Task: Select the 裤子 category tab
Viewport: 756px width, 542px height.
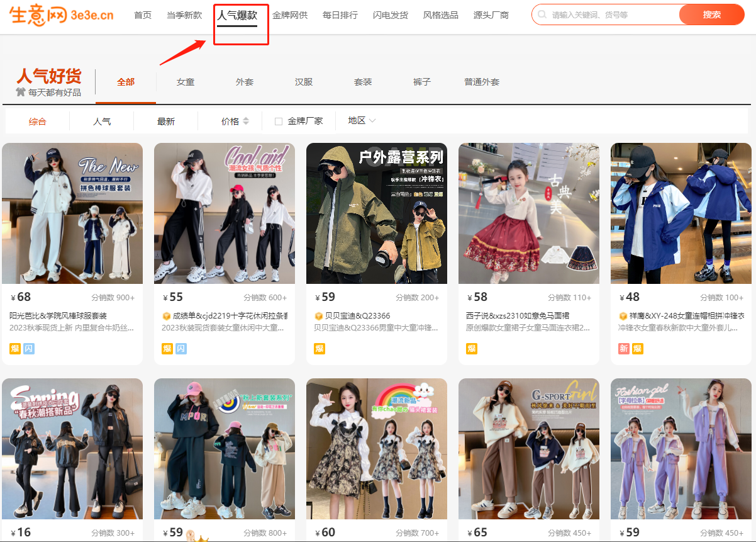Action: [x=422, y=82]
